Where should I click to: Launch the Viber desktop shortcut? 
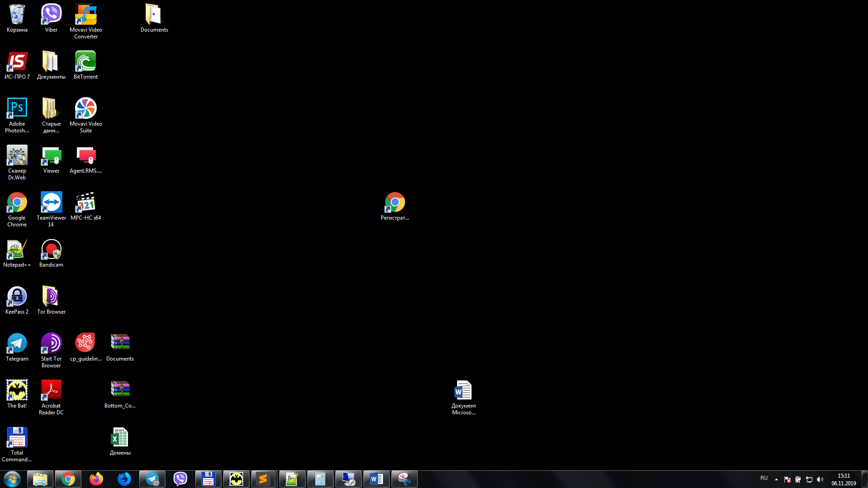[51, 18]
